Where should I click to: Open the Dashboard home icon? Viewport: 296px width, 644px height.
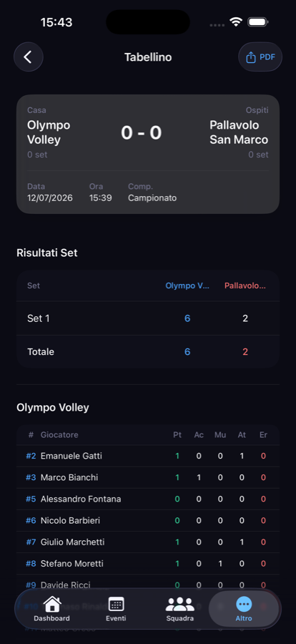(x=51, y=605)
